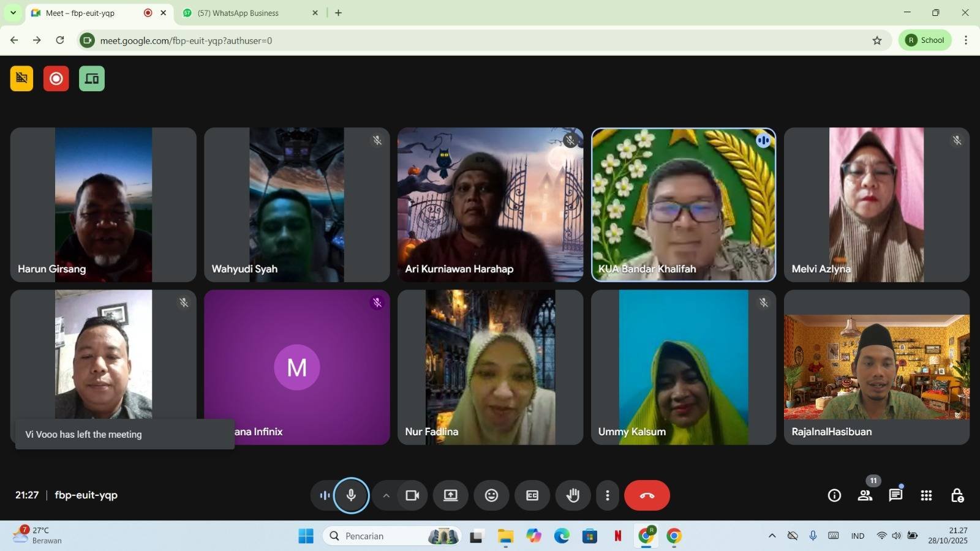Select Ari Kurniawan Harahap video tile
The image size is (980, 551).
tap(490, 204)
